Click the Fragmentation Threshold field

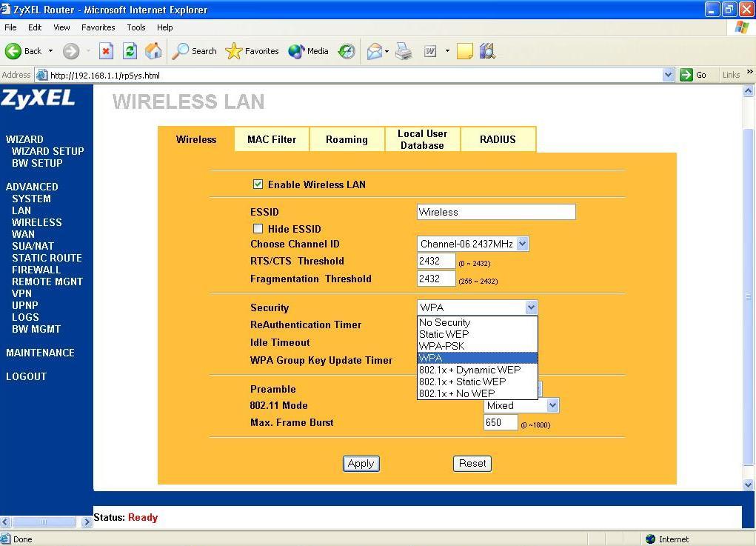click(x=436, y=279)
